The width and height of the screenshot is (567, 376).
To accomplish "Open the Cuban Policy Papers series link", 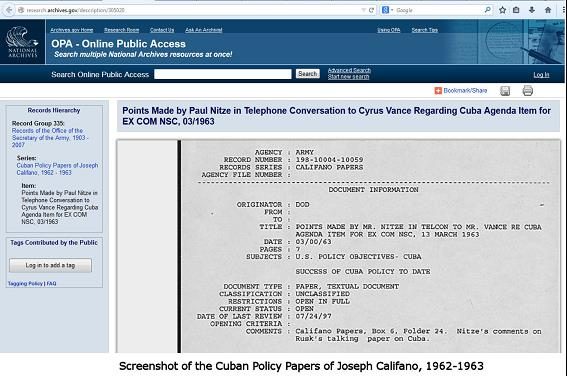I will (x=57, y=169).
